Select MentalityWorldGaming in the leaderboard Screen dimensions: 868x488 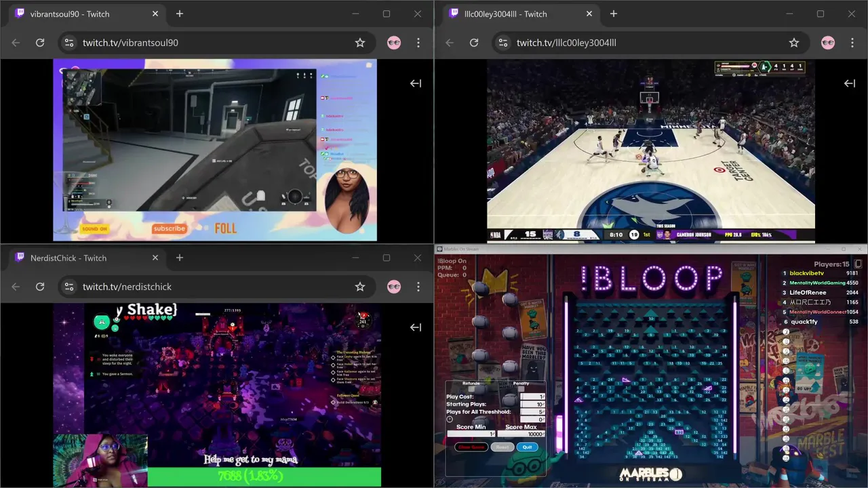coord(817,283)
